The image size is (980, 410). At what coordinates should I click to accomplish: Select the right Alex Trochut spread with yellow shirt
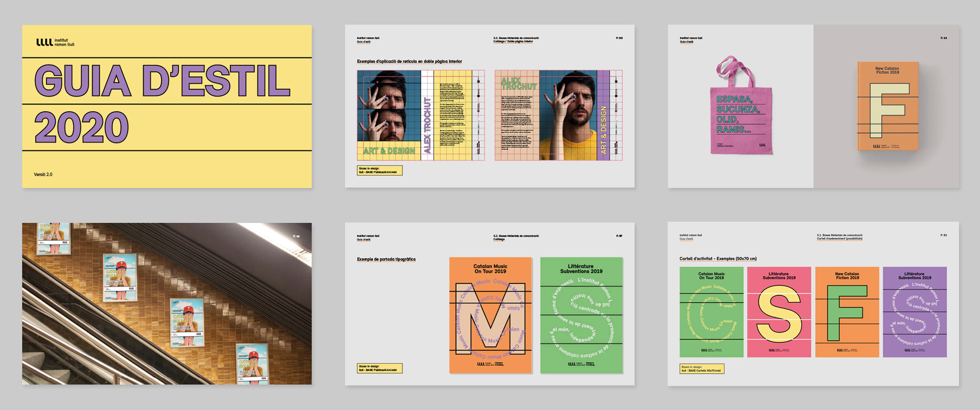tap(558, 115)
